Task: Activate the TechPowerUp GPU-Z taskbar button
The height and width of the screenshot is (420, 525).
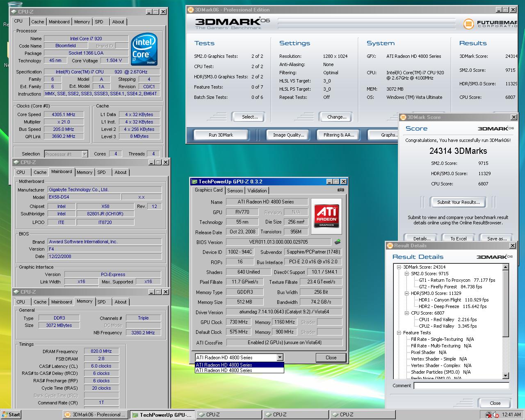Action: [162, 415]
